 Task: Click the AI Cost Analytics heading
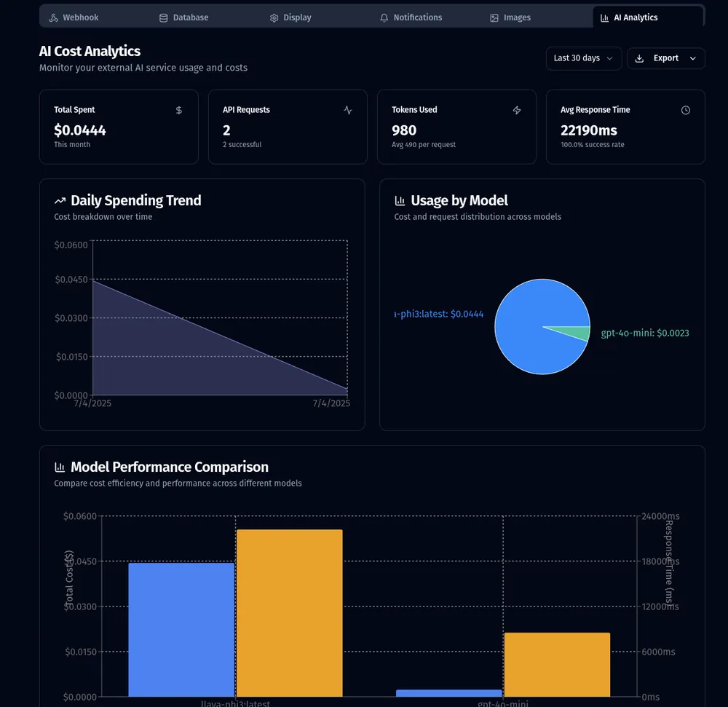pyautogui.click(x=90, y=51)
